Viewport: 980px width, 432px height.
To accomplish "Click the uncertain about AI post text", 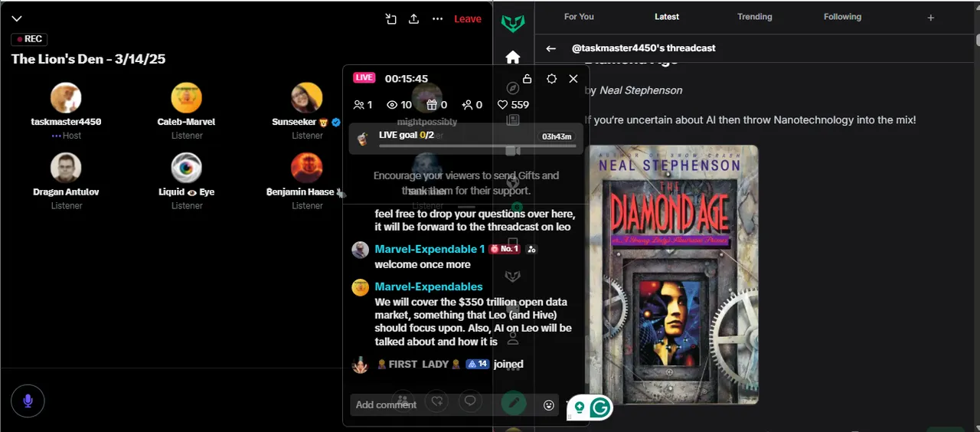I will [x=750, y=120].
